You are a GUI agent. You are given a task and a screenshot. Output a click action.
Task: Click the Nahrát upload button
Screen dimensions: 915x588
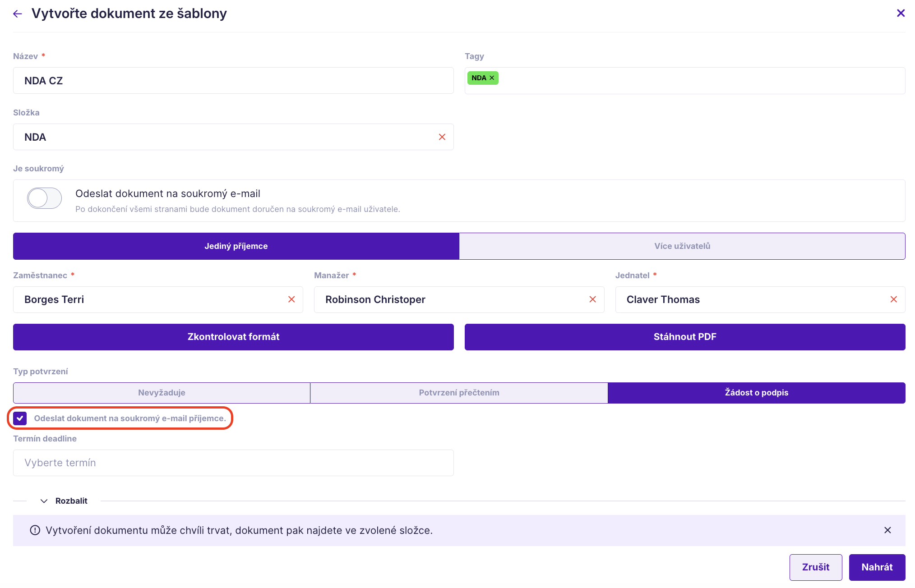[x=876, y=567]
